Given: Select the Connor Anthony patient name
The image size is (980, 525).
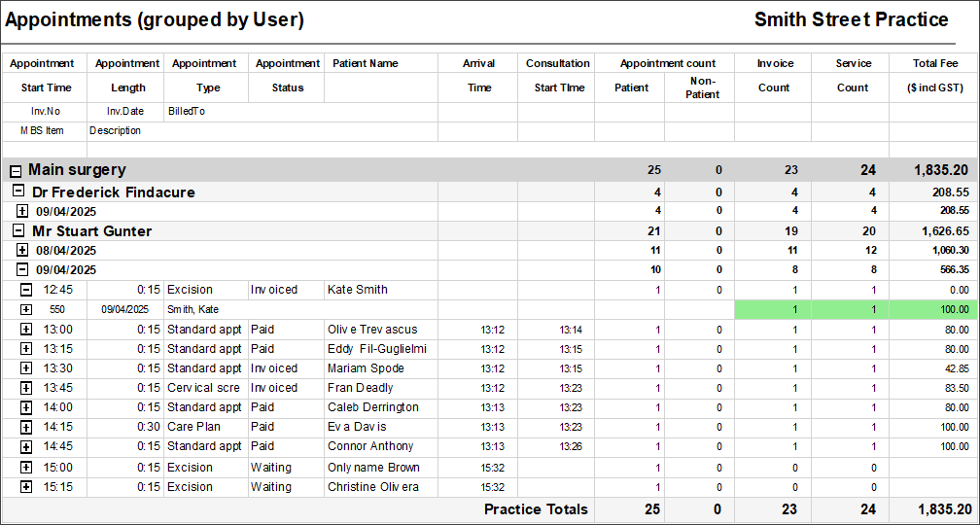Looking at the screenshot, I should coord(370,446).
